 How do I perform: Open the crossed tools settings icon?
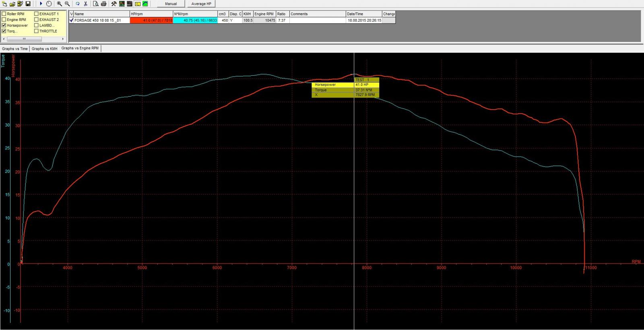point(114,4)
